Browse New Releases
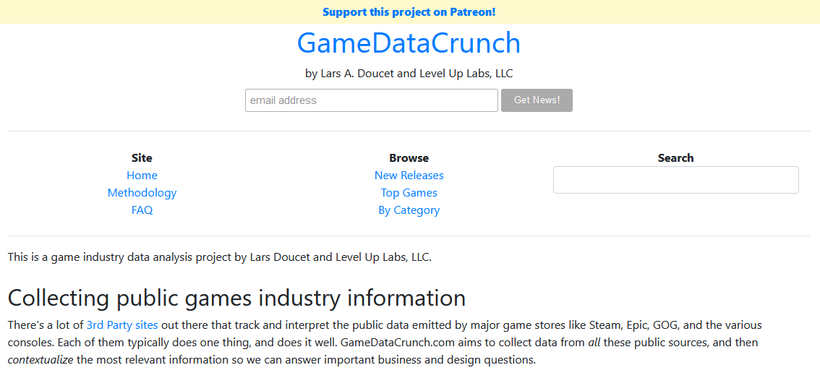Viewport: 820px width, 388px height. [x=409, y=175]
